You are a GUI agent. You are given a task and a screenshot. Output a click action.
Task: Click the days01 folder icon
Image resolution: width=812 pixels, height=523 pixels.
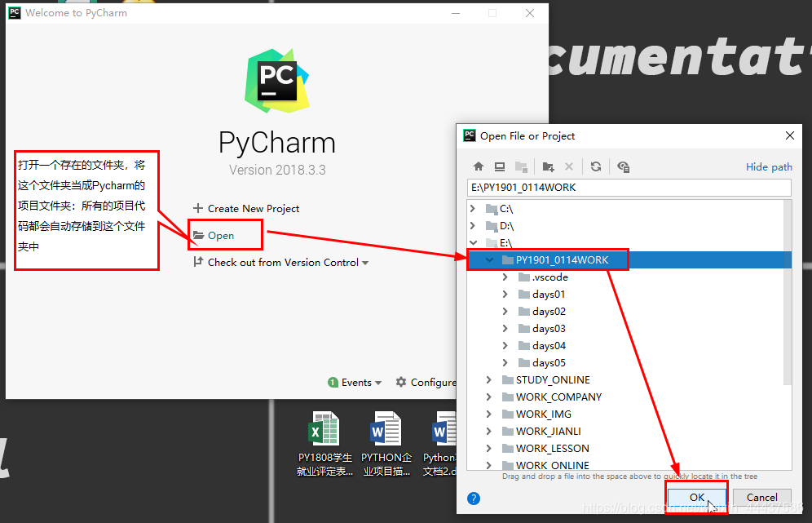524,295
